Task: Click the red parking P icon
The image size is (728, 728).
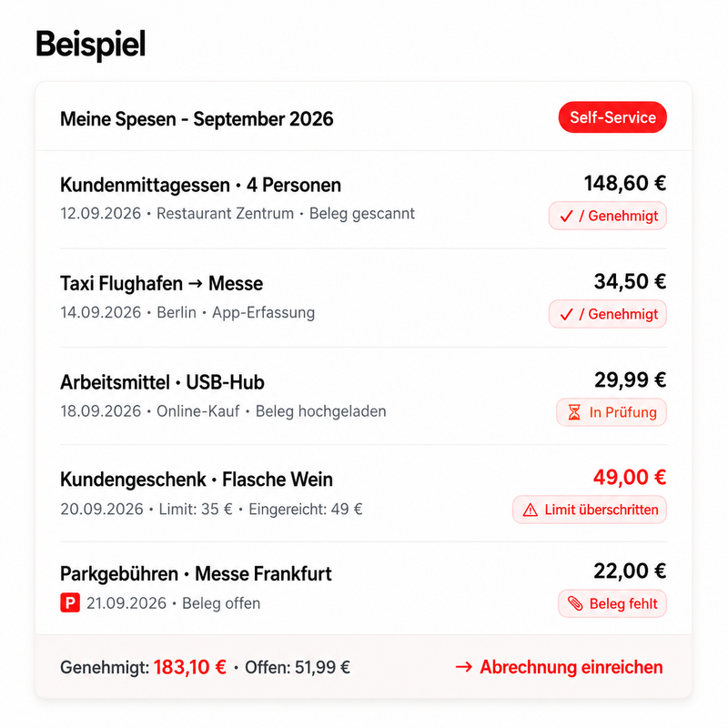Action: coord(70,602)
